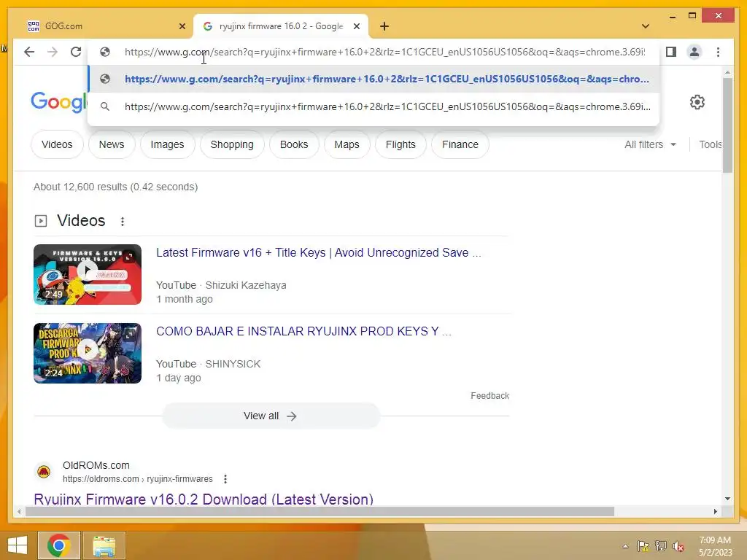Click View all videos button
The width and height of the screenshot is (747, 560).
click(x=271, y=416)
